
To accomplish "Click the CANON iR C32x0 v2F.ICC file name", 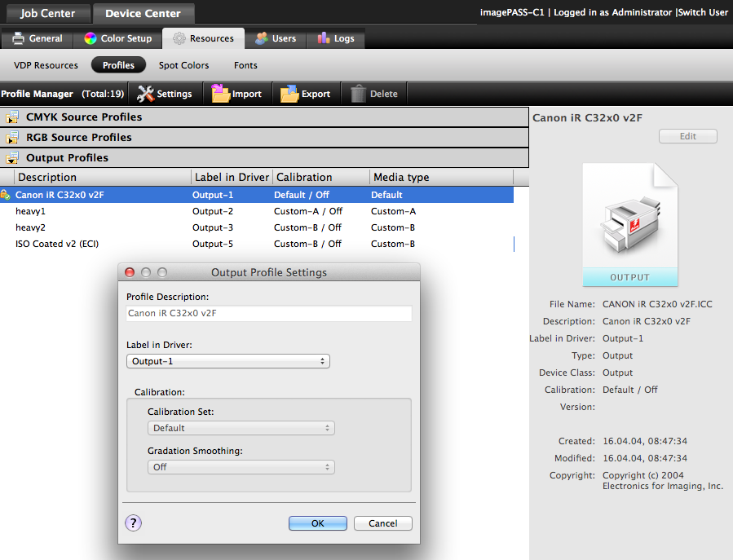I will (657, 304).
